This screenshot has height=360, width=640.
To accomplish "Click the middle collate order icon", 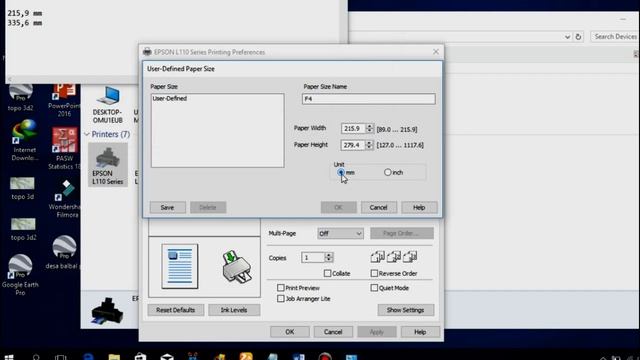I will [393, 257].
